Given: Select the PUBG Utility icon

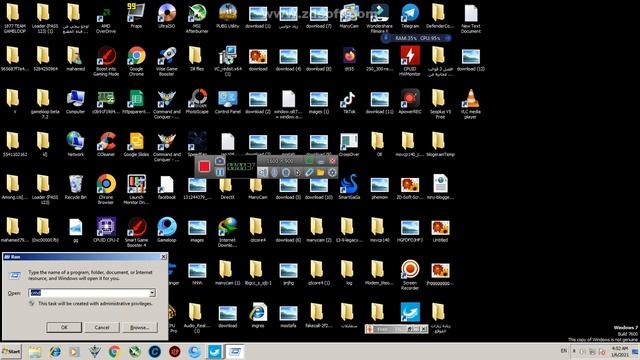Looking at the screenshot, I should click(x=228, y=16).
